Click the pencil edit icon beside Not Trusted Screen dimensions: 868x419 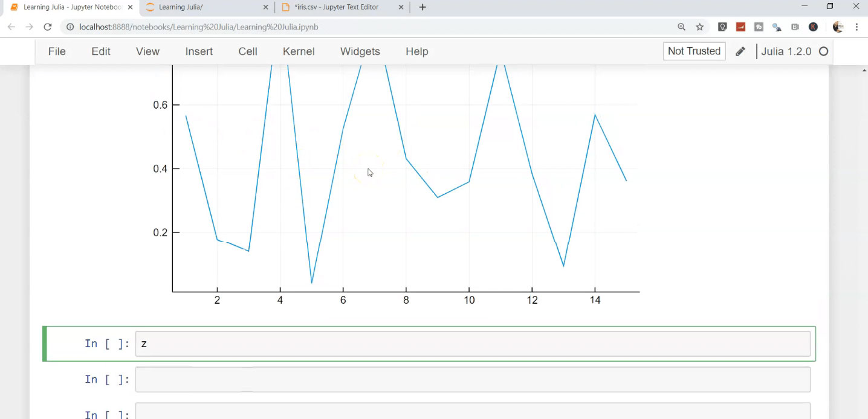(x=740, y=51)
